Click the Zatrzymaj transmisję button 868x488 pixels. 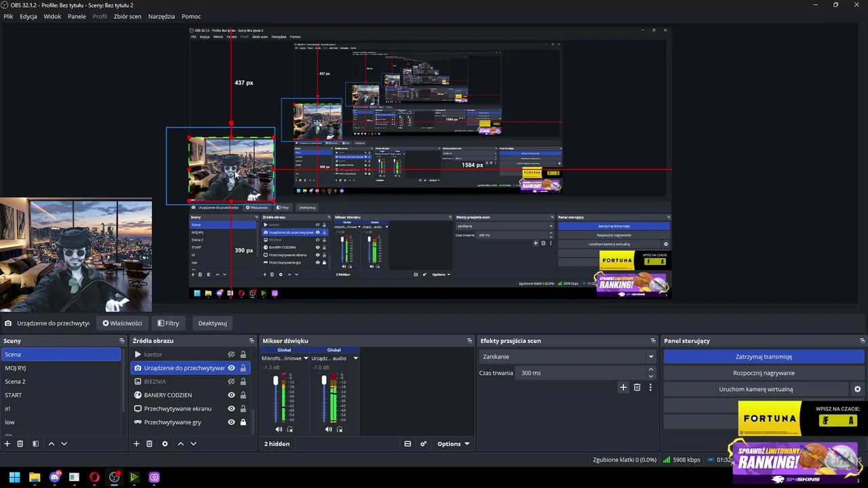(x=764, y=357)
